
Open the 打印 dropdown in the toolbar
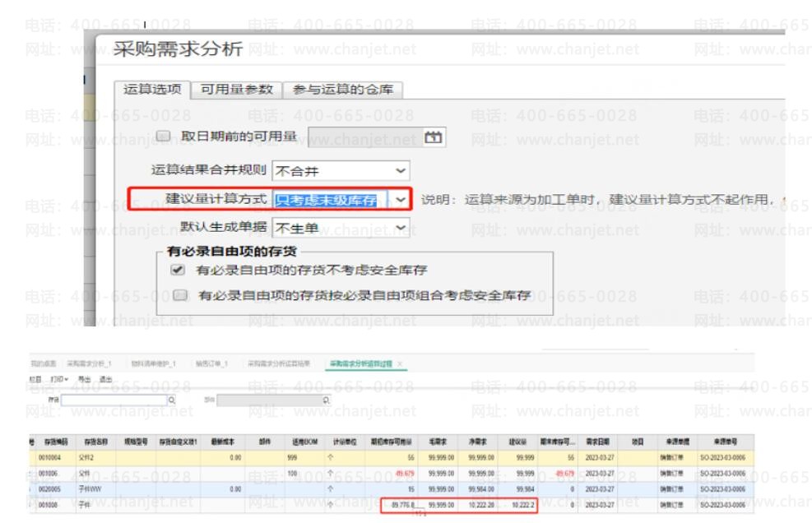(x=59, y=379)
